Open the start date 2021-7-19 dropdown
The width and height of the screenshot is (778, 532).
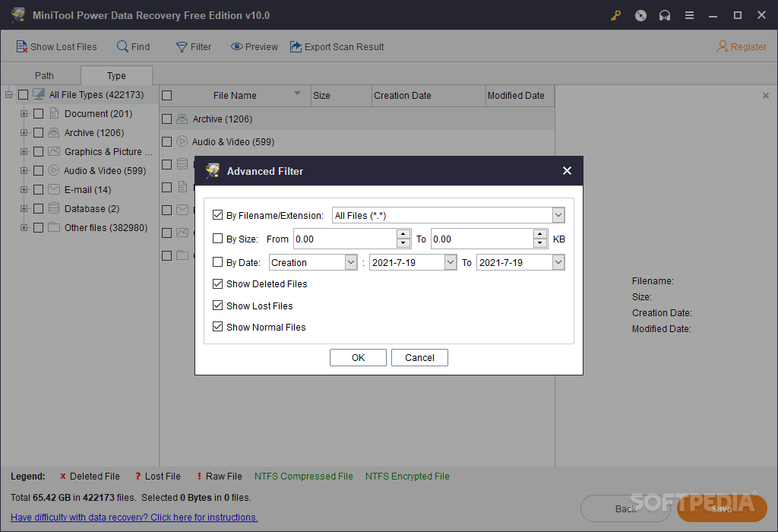450,262
